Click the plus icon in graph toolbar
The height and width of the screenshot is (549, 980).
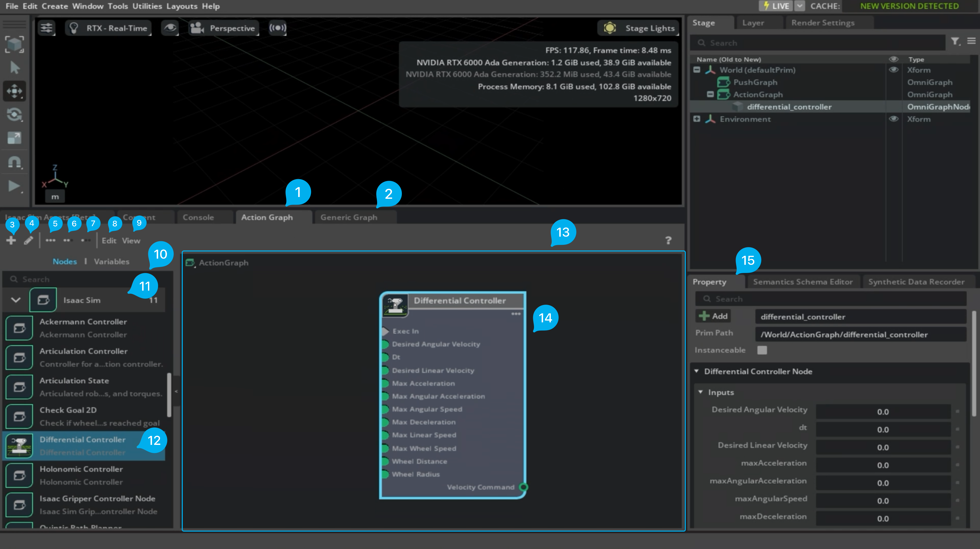click(11, 240)
